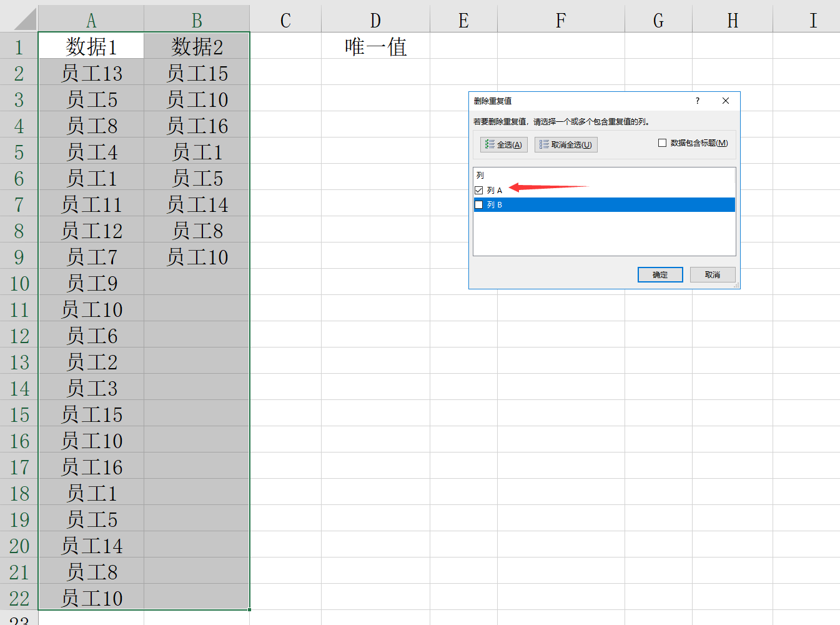Click cell A10 with 员工9
Screen dimensions: 840x625
pyautogui.click(x=91, y=282)
